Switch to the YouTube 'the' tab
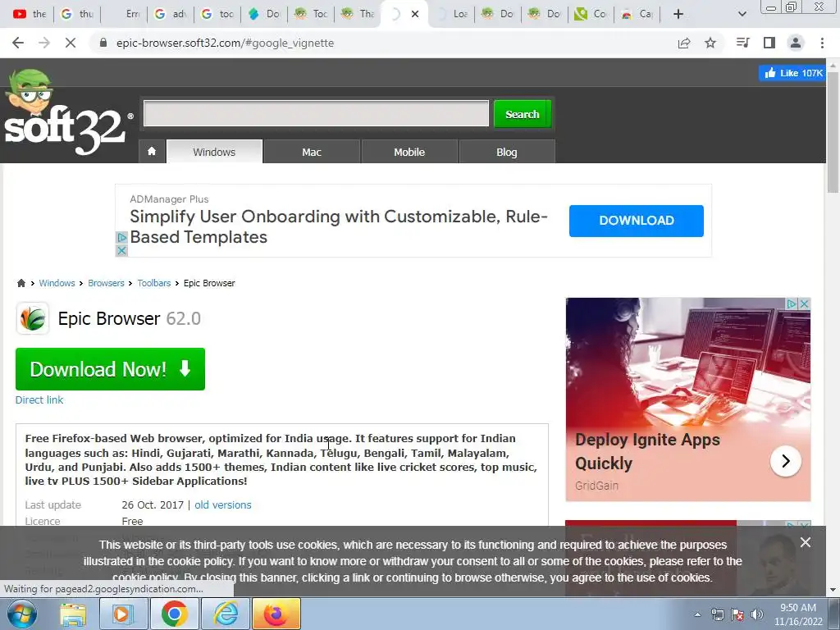The width and height of the screenshot is (840, 630). 30,14
